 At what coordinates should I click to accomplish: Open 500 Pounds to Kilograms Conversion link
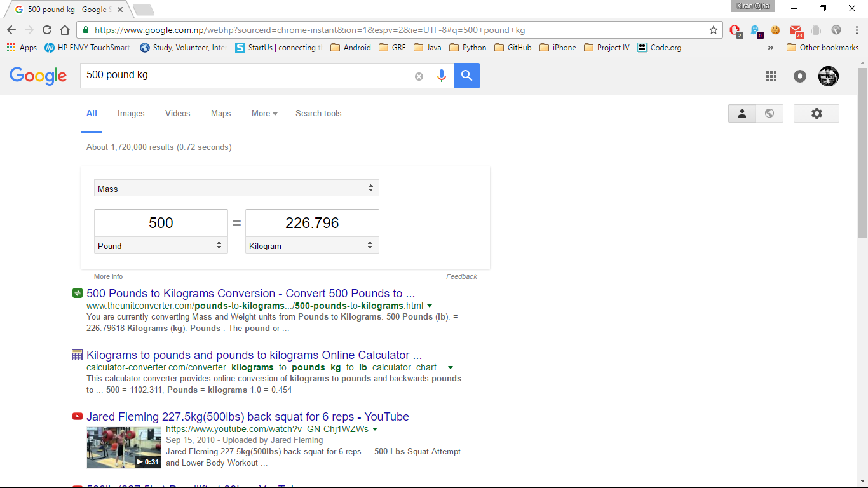click(250, 294)
